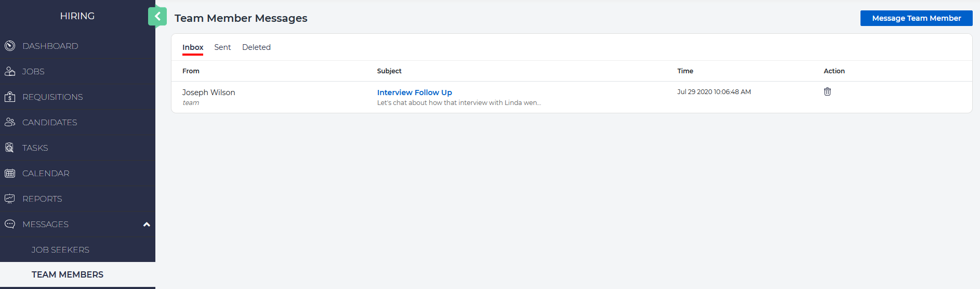The width and height of the screenshot is (980, 289).
Task: Open the Deleted tab
Action: pos(256,47)
